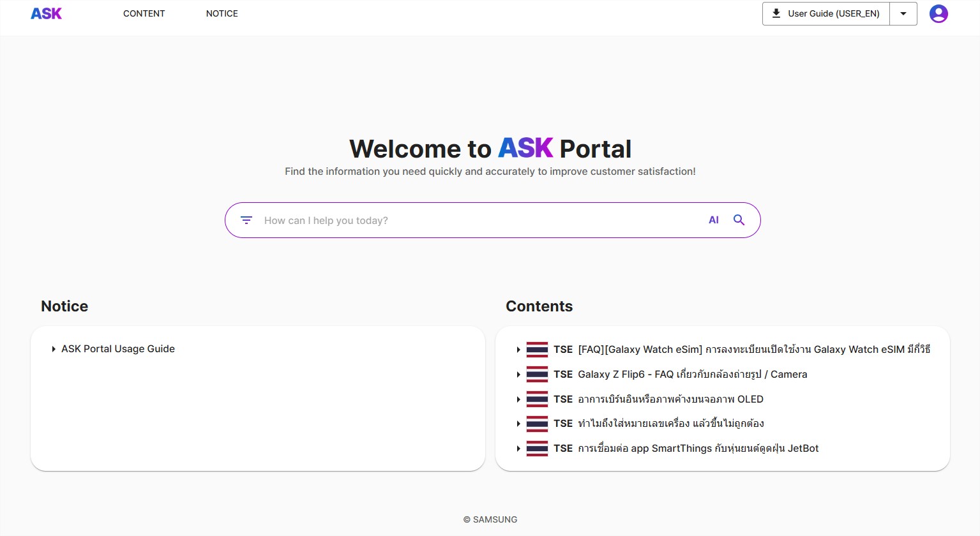Click the magnifier search icon
Image resolution: width=980 pixels, height=536 pixels.
coord(739,220)
